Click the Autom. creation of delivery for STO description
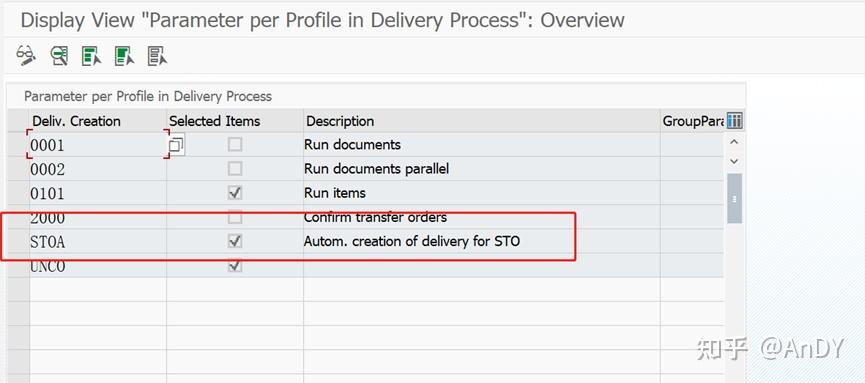The width and height of the screenshot is (865, 383). tap(412, 241)
